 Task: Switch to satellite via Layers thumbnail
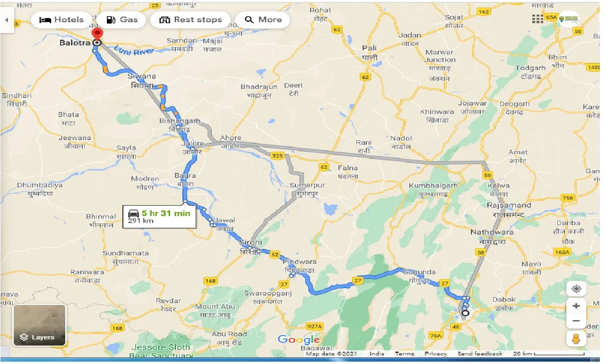point(39,325)
